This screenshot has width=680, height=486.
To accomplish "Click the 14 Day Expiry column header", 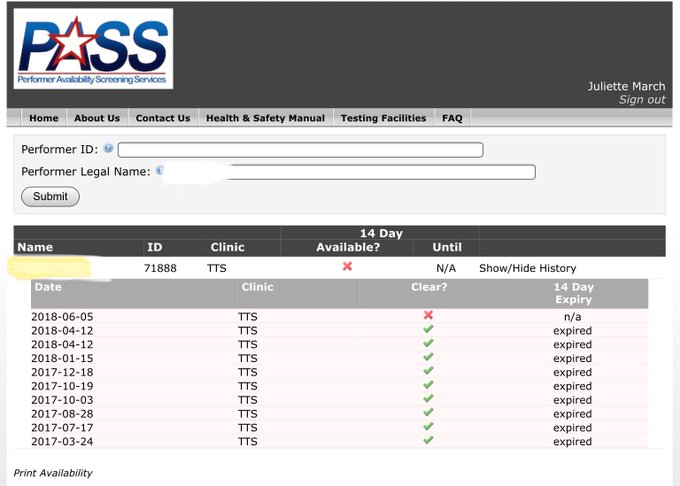I will (573, 294).
